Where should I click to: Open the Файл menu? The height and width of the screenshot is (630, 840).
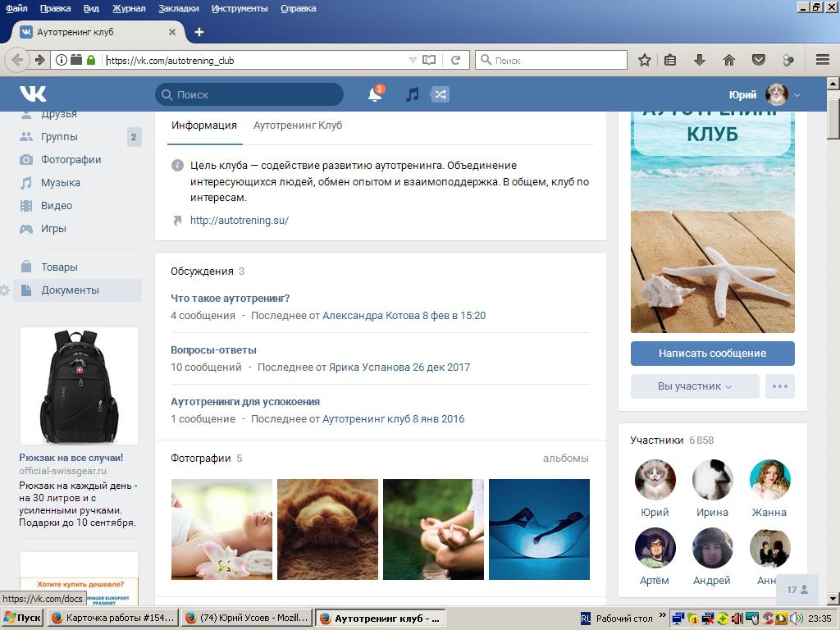pos(16,8)
